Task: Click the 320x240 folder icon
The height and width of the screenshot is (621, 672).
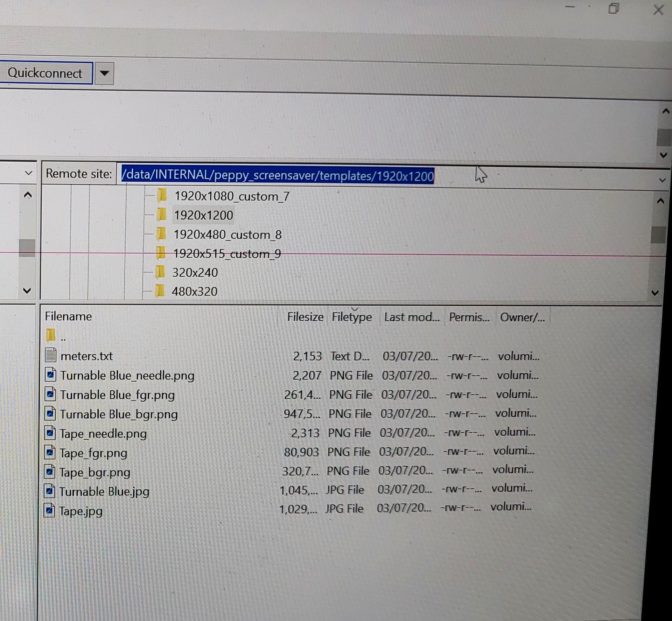Action: tap(160, 272)
